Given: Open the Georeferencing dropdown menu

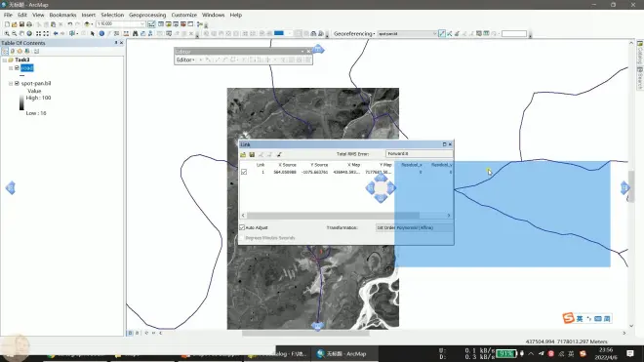Looking at the screenshot, I should tap(354, 34).
